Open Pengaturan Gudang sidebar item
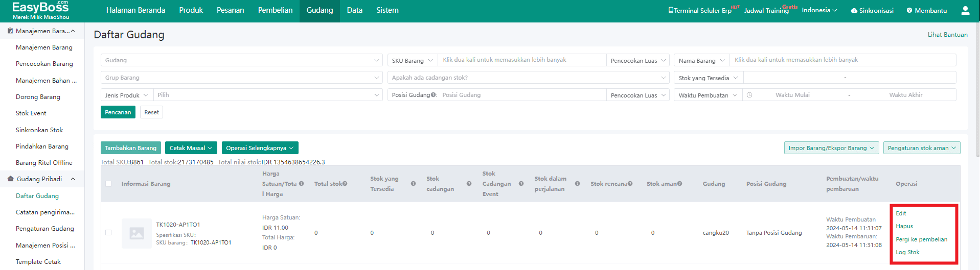The height and width of the screenshot is (270, 980). 45,229
